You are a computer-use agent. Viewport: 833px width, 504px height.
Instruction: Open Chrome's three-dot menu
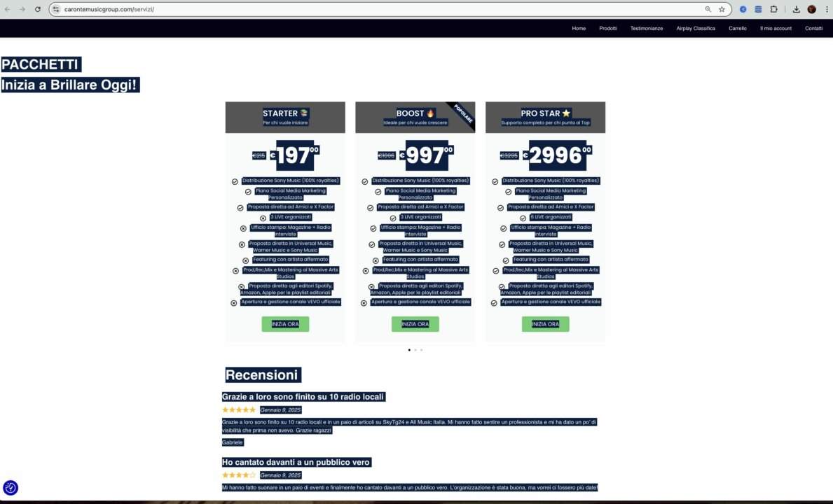coord(825,9)
